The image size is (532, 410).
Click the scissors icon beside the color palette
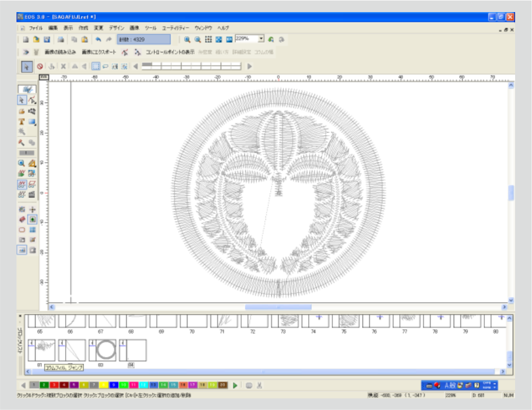[259, 385]
